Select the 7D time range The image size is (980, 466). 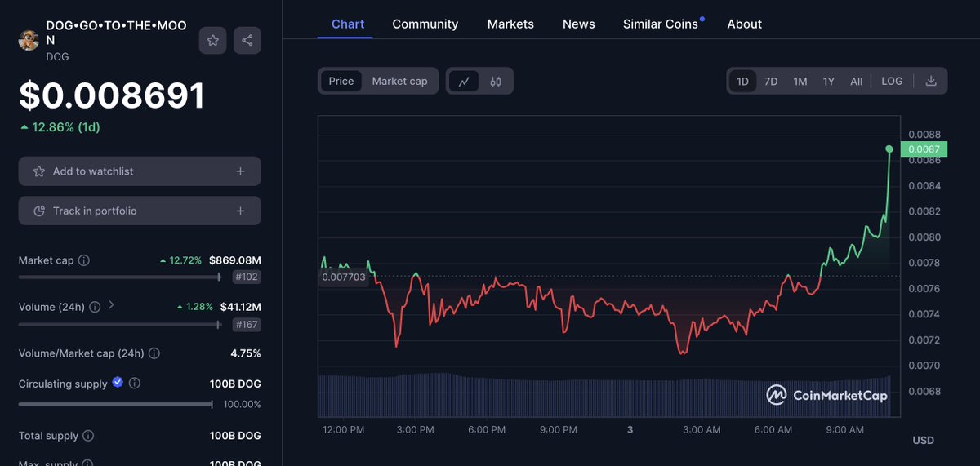click(771, 81)
